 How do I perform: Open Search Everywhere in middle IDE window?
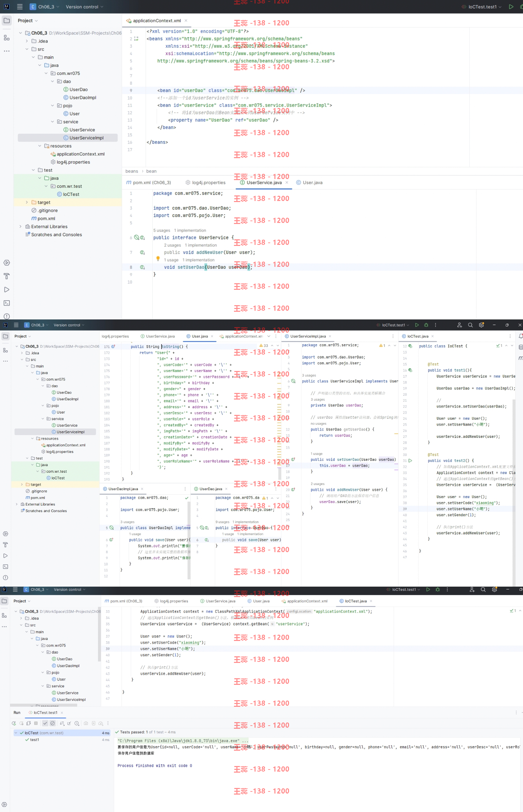pyautogui.click(x=470, y=325)
